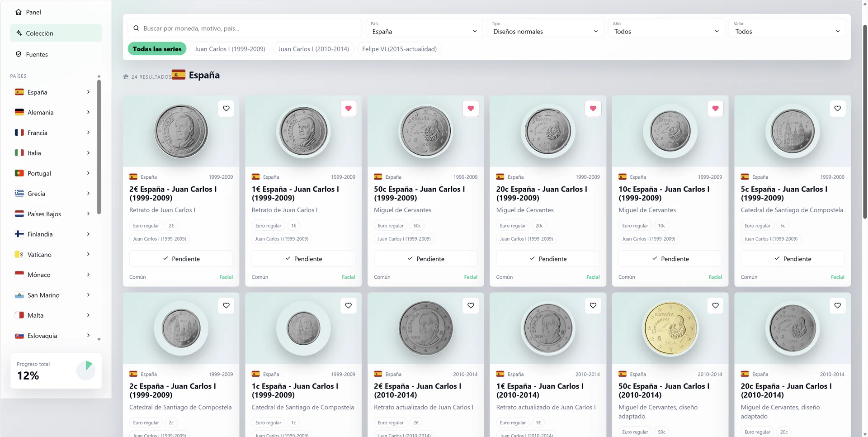Click Pendiente on 1€ España 1999-2009

(303, 259)
